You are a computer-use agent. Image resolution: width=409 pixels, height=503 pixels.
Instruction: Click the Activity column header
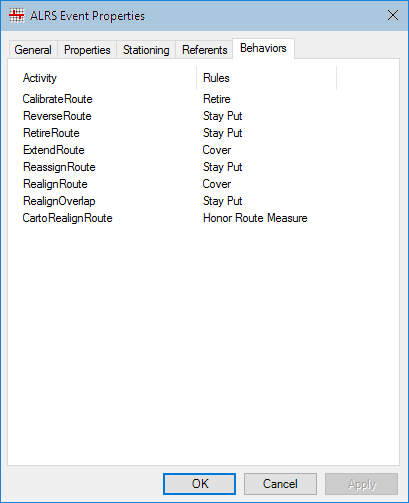pos(102,78)
